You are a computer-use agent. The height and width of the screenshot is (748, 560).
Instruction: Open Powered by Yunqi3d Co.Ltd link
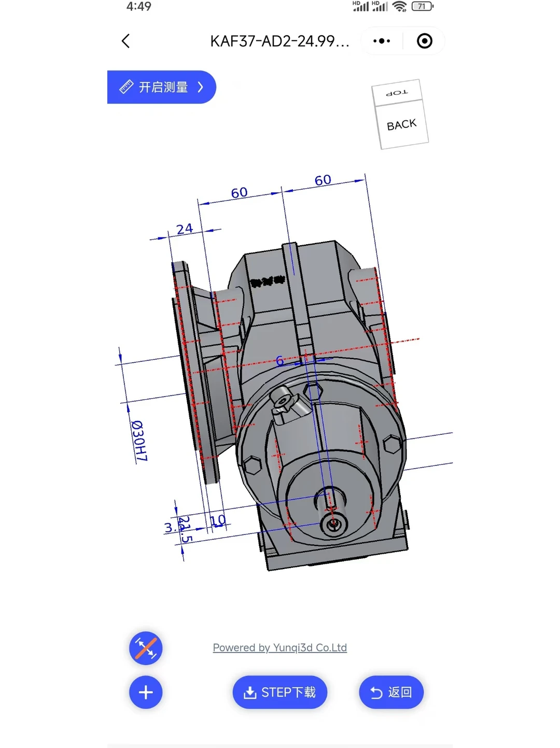click(280, 647)
